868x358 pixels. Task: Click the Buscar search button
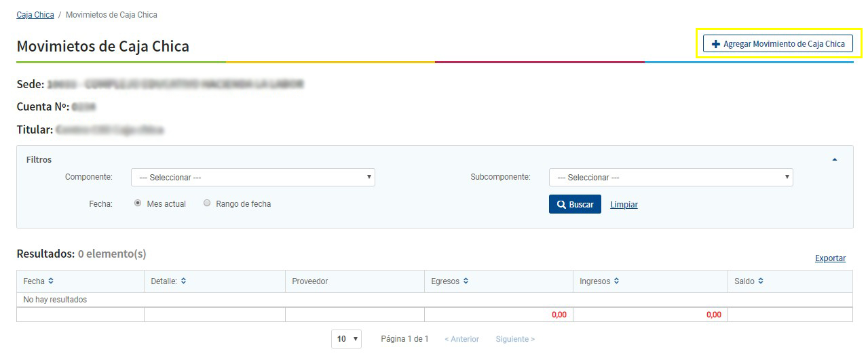(x=575, y=205)
